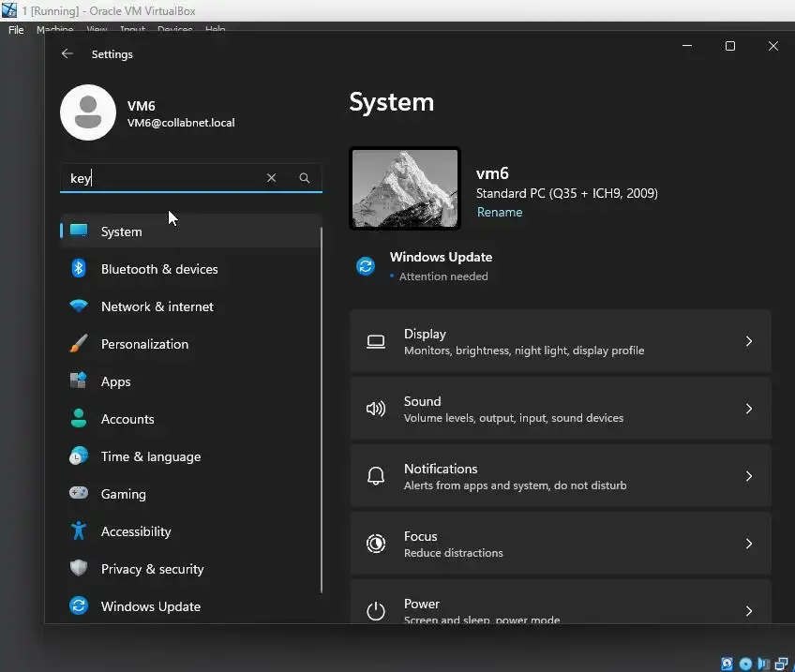This screenshot has width=795, height=672.
Task: Open VirtualBox Devices menu
Action: coord(175,29)
